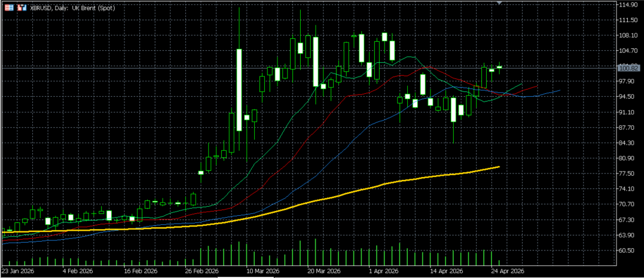This screenshot has height=278, width=644.
Task: Click the 10 Mar 2026 date label
Action: pyautogui.click(x=262, y=271)
